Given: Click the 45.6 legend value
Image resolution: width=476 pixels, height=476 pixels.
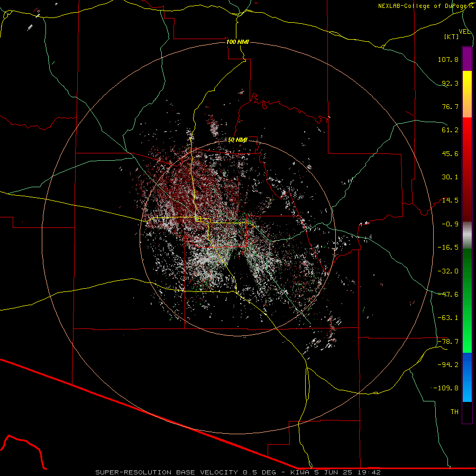Looking at the screenshot, I should [x=450, y=153].
